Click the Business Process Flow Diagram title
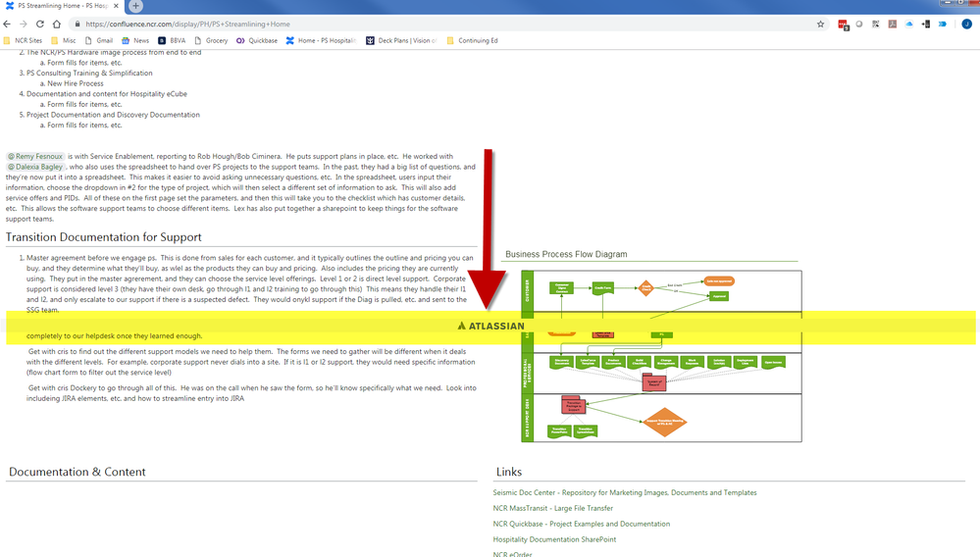This screenshot has width=980, height=557. coord(566,254)
